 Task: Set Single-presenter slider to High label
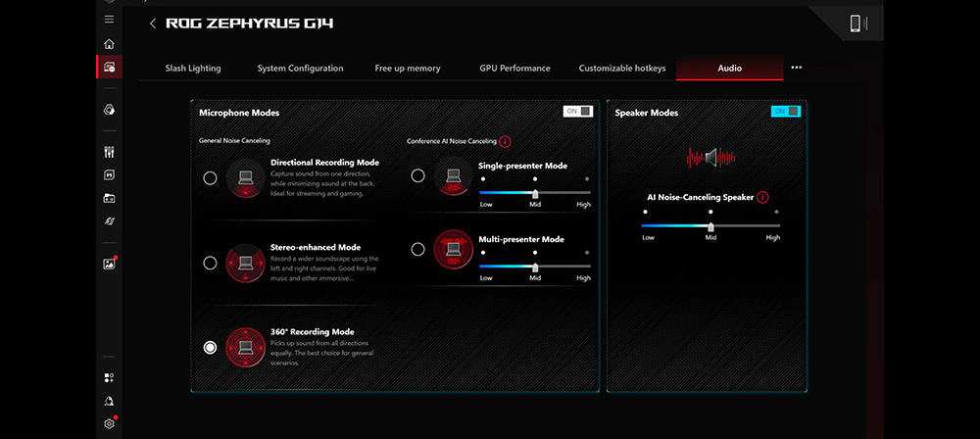point(584,205)
